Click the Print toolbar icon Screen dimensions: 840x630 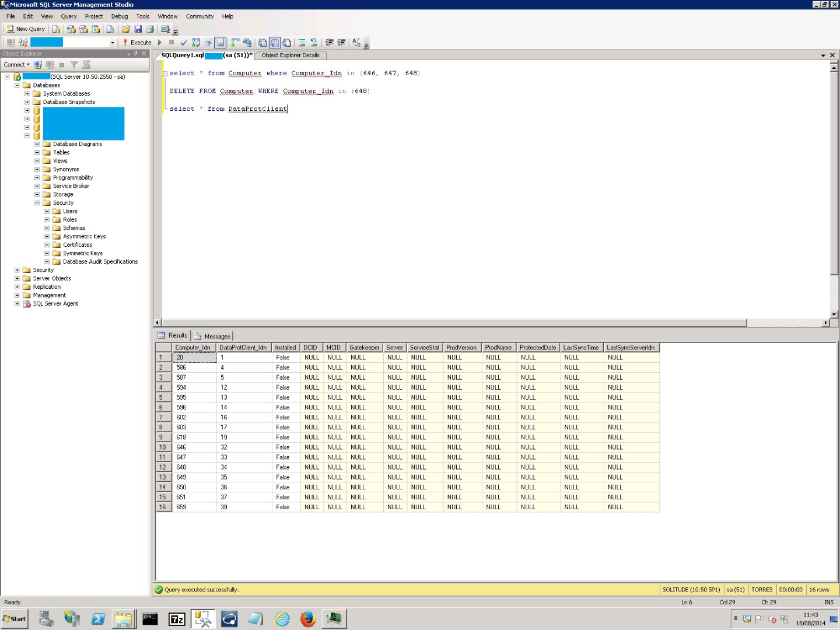[150, 29]
